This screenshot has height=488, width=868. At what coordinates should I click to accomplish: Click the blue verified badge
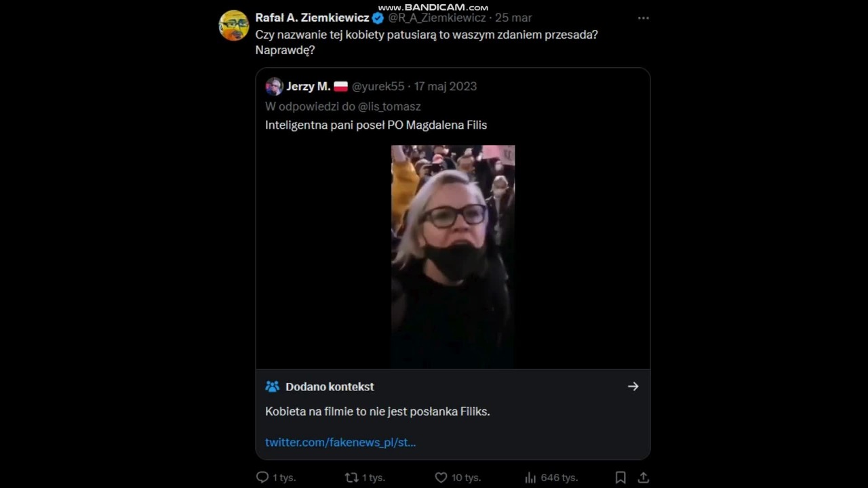(378, 18)
